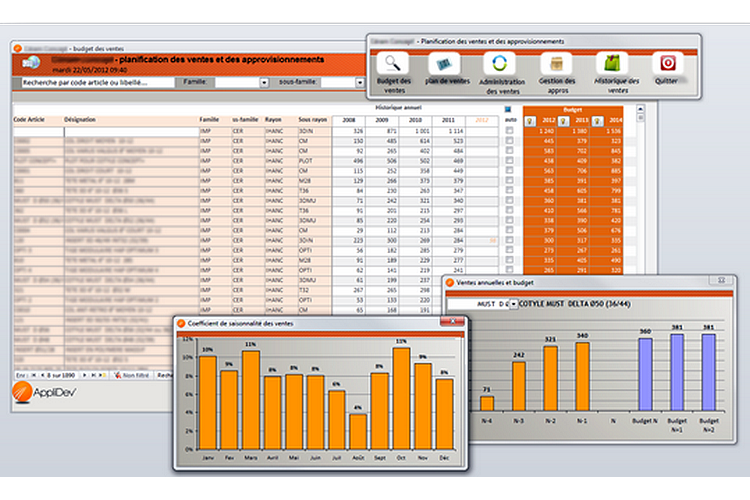Open Gestion des appros box icon

(556, 64)
